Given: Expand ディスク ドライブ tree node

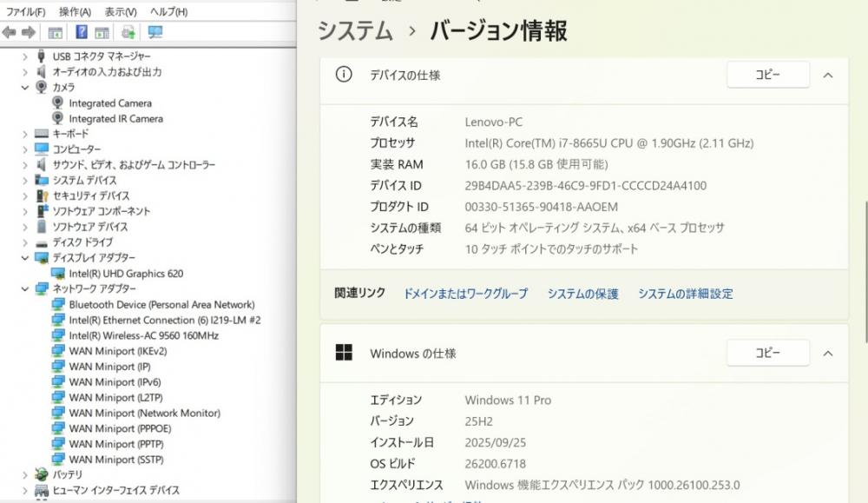Looking at the screenshot, I should [x=25, y=242].
